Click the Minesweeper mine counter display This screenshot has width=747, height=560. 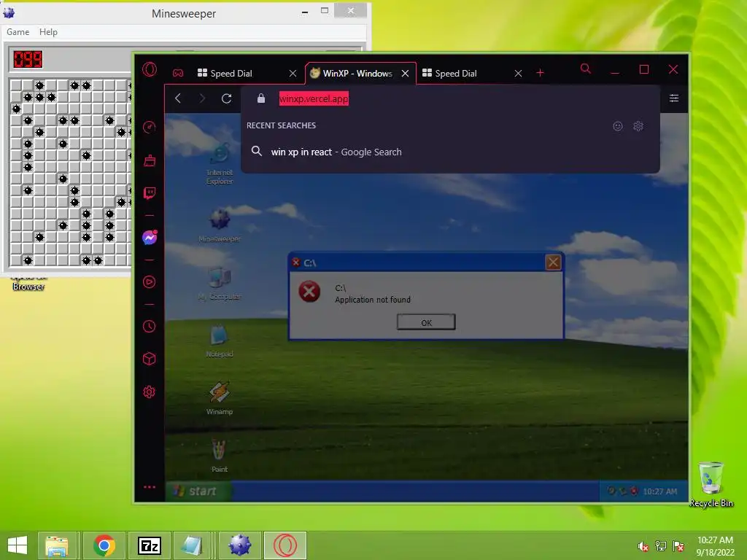(28, 60)
